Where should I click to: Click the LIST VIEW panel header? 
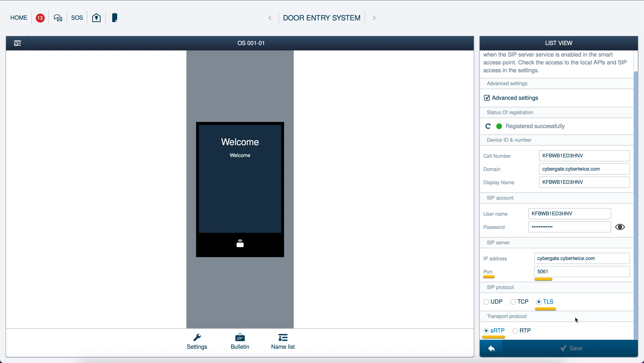click(558, 43)
